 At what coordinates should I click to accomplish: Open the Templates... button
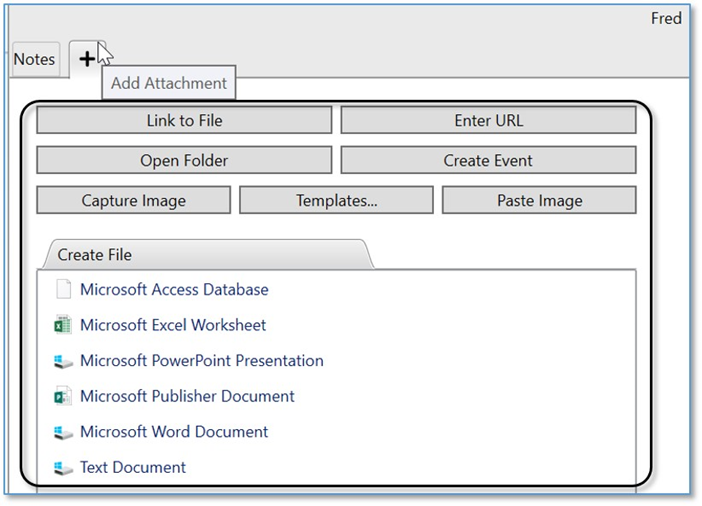click(336, 200)
